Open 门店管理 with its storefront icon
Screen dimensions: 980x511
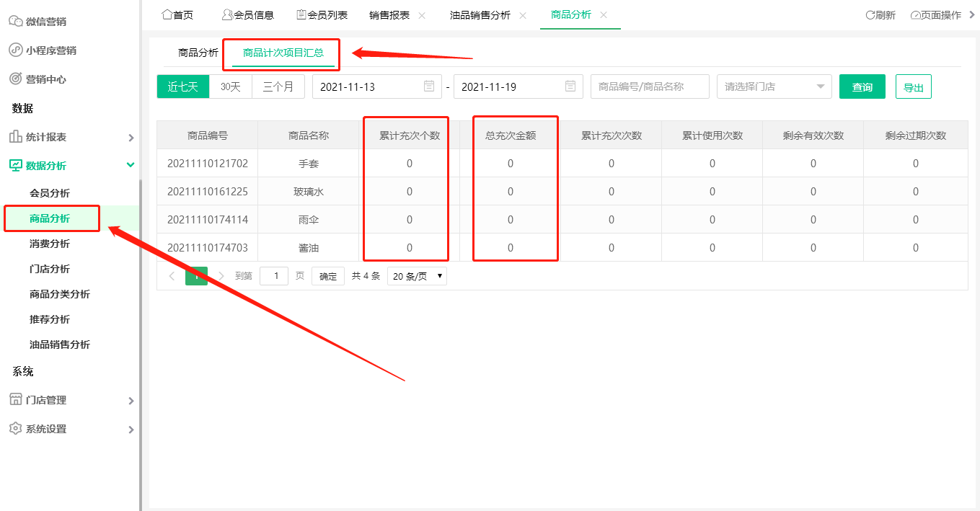(x=15, y=399)
